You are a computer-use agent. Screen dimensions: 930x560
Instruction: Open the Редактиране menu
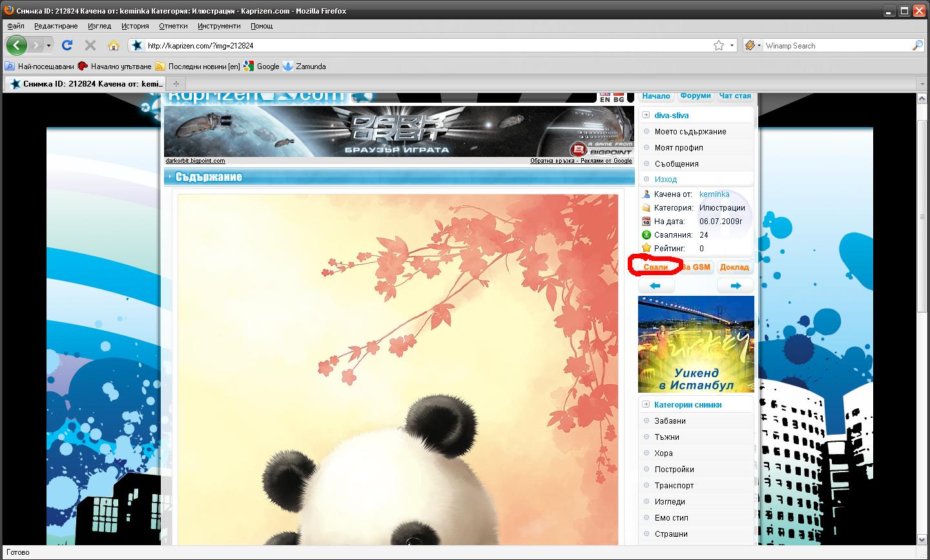click(56, 26)
